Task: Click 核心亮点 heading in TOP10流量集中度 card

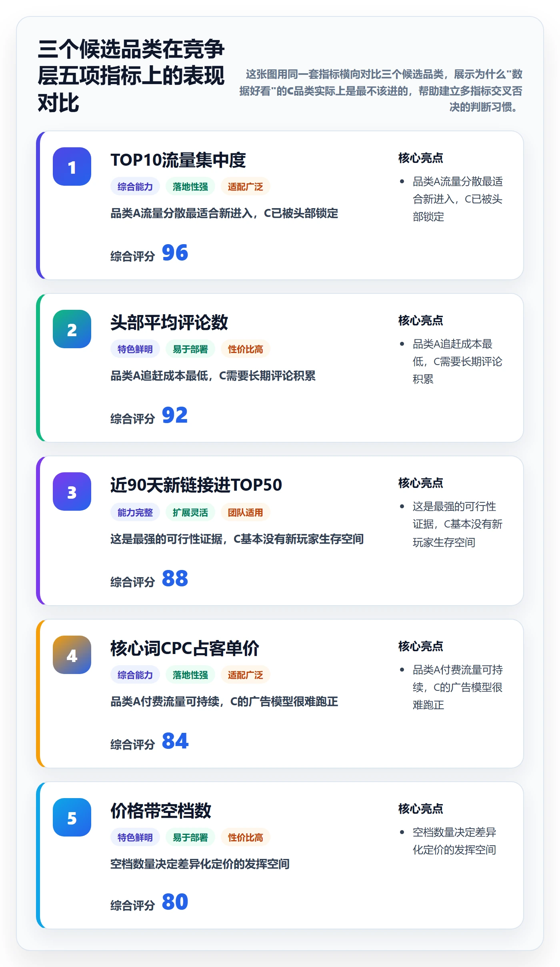Action: [x=421, y=158]
